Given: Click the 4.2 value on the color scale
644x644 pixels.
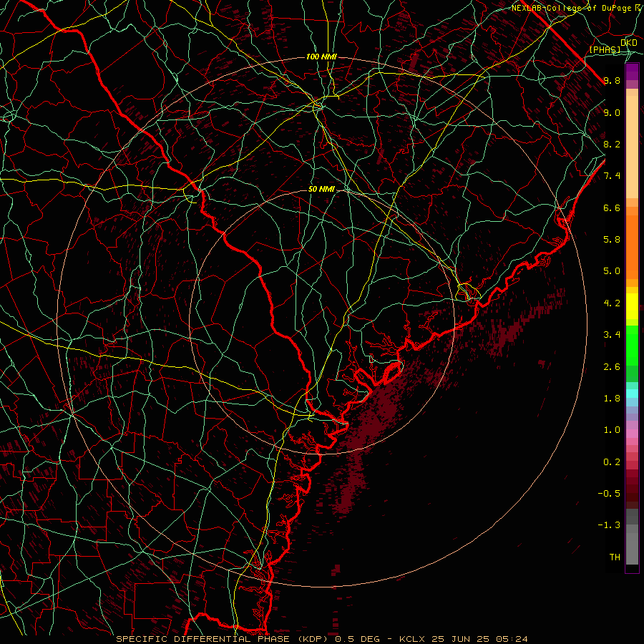Looking at the screenshot, I should coord(612,303).
